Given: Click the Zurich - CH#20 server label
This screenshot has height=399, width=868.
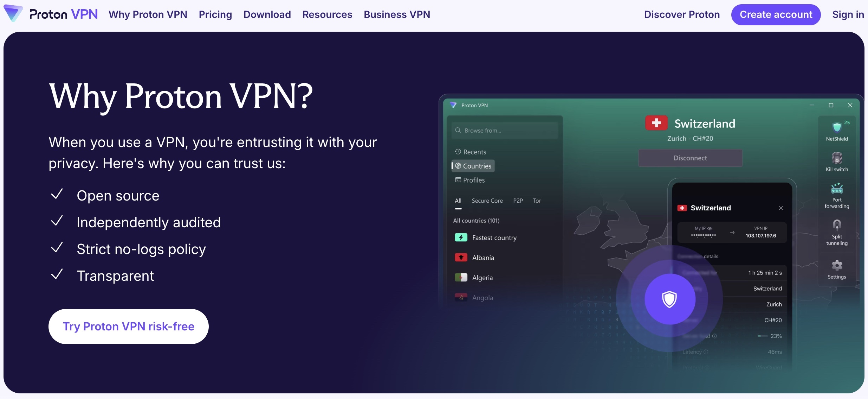Looking at the screenshot, I should pyautogui.click(x=690, y=138).
